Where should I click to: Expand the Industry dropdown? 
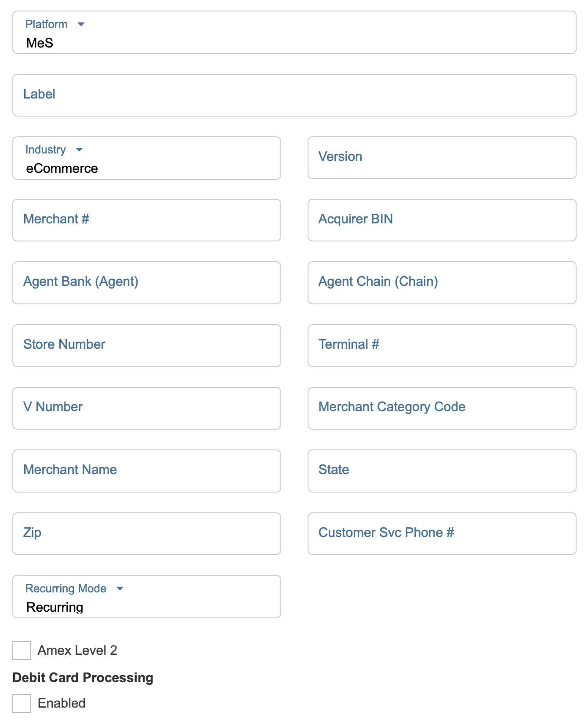146,158
